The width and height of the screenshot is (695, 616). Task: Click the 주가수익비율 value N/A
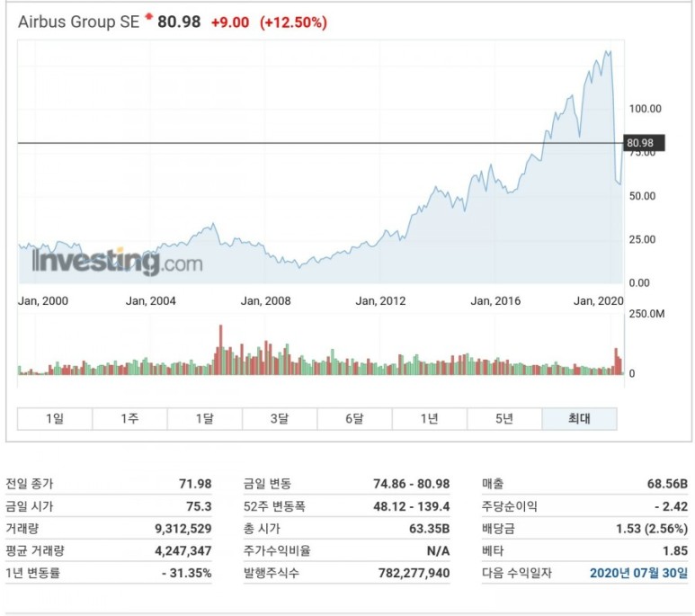click(438, 551)
